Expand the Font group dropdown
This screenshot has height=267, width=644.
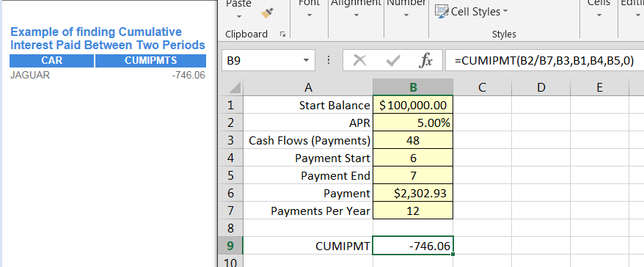[310, 15]
